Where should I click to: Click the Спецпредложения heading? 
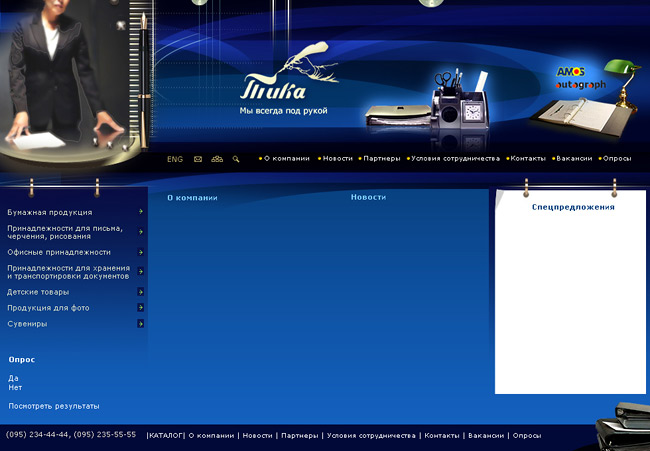[x=573, y=207]
